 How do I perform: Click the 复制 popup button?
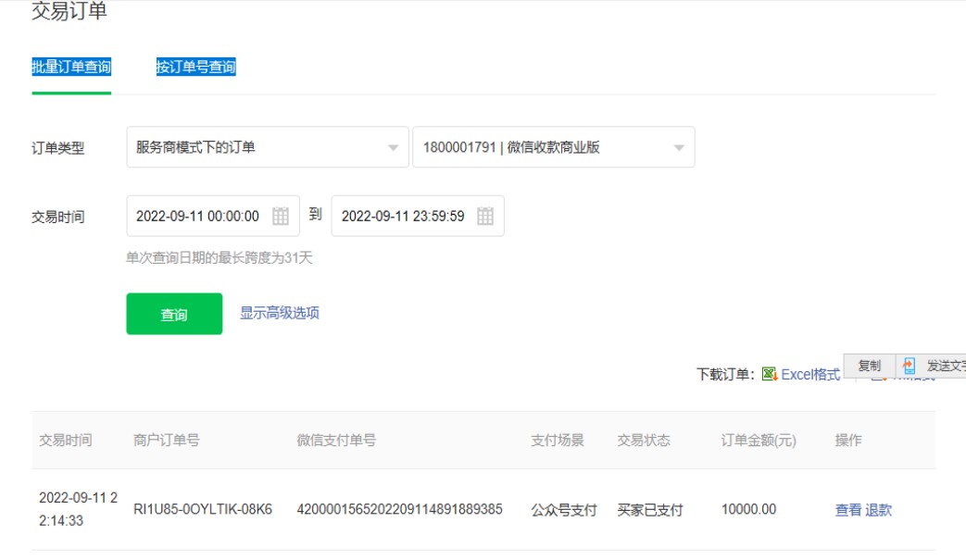pos(869,366)
